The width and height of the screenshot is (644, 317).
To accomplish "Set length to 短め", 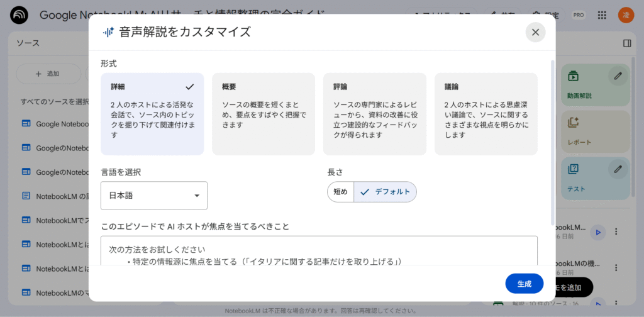I will click(340, 192).
